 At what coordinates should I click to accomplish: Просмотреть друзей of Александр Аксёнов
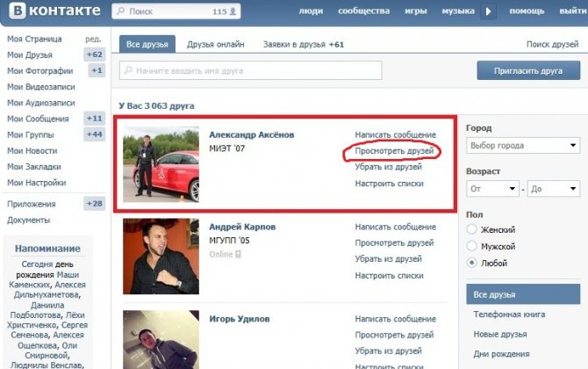click(x=394, y=150)
